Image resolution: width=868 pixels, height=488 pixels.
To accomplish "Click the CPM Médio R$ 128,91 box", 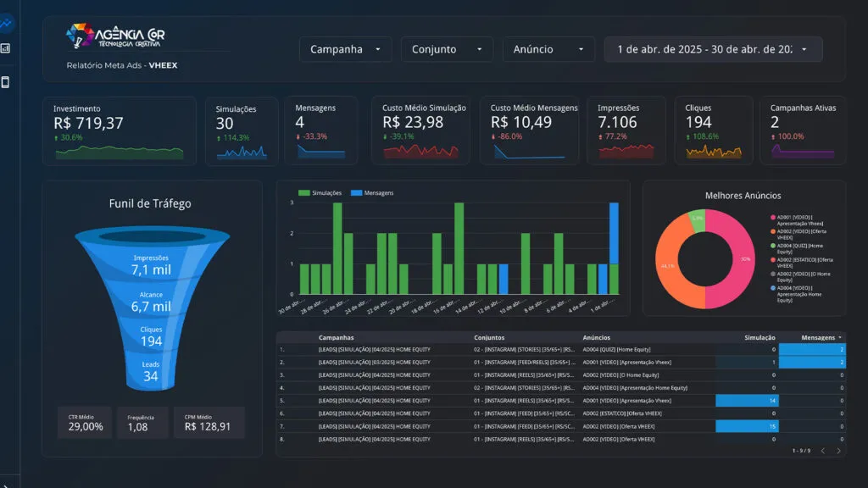I will 209,423.
